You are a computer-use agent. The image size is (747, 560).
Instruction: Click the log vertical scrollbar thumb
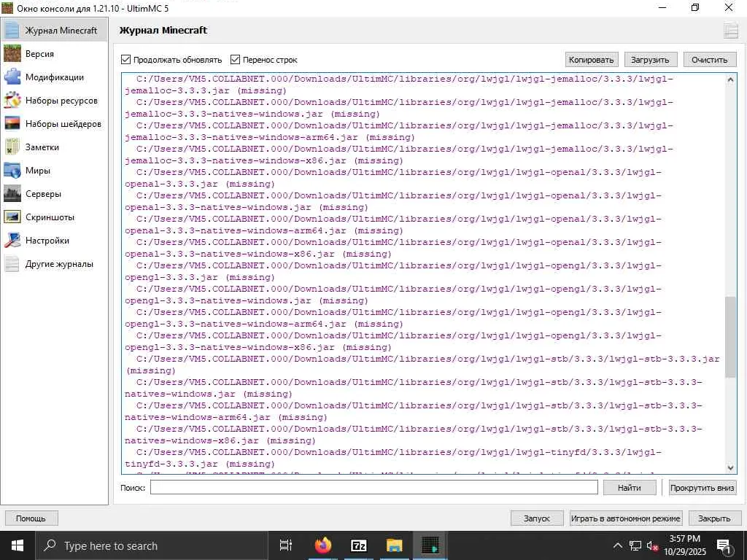tap(730, 337)
